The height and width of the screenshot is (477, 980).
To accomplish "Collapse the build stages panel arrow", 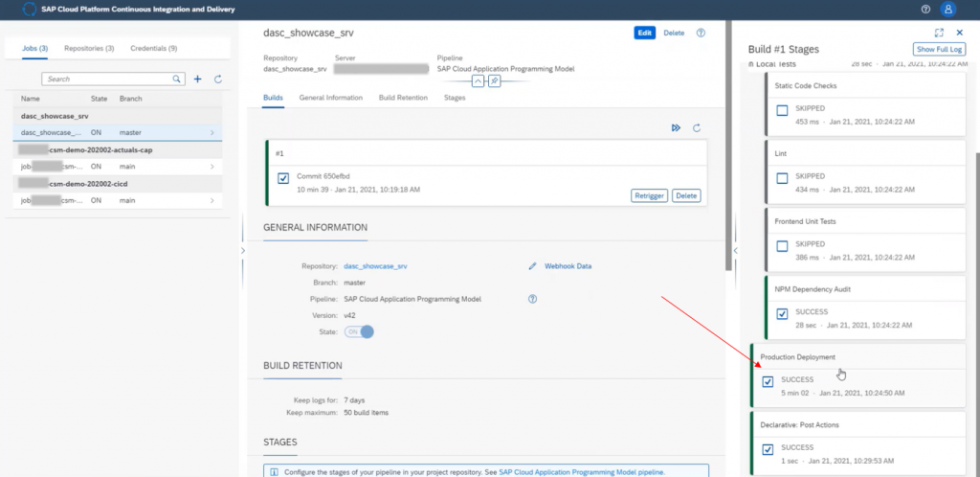I will (736, 251).
